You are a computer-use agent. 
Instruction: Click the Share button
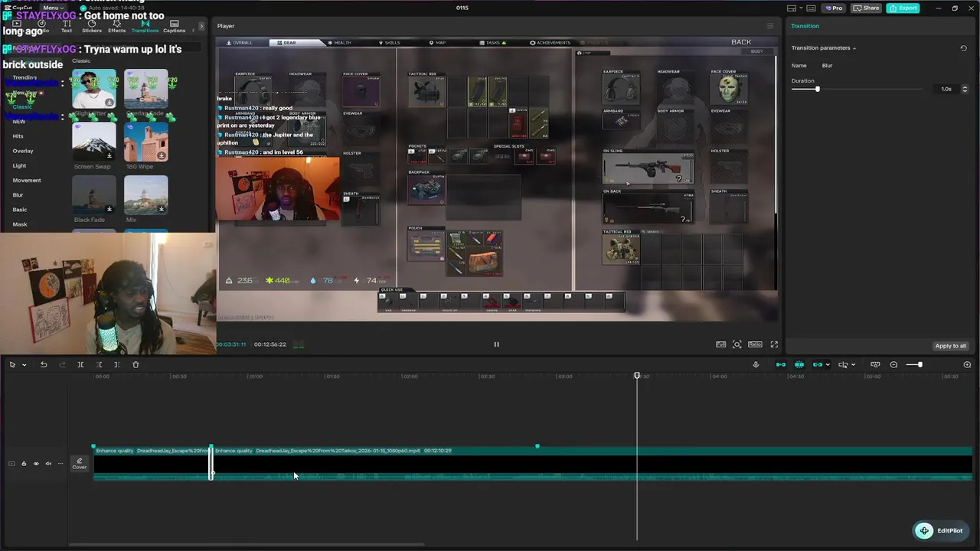click(x=867, y=8)
